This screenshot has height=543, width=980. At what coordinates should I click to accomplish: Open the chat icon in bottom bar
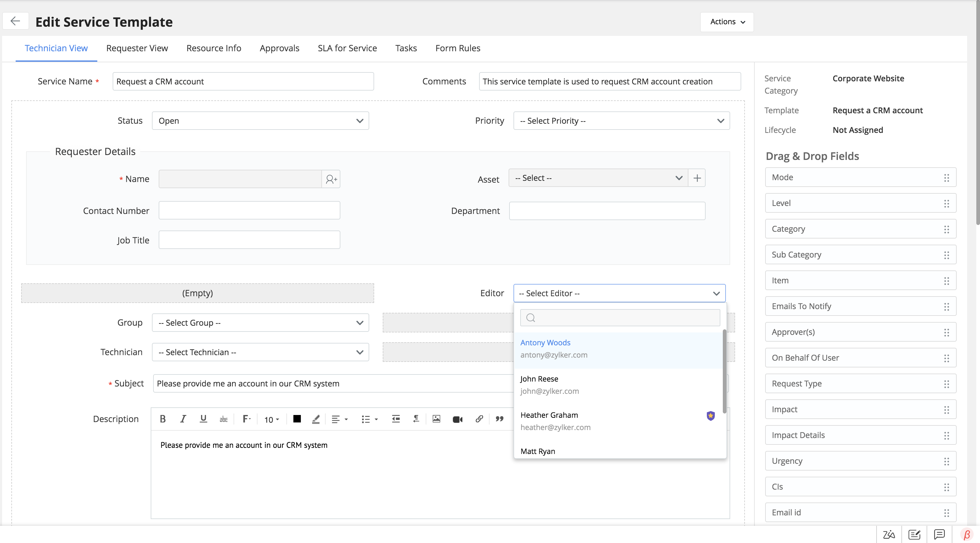click(x=939, y=534)
